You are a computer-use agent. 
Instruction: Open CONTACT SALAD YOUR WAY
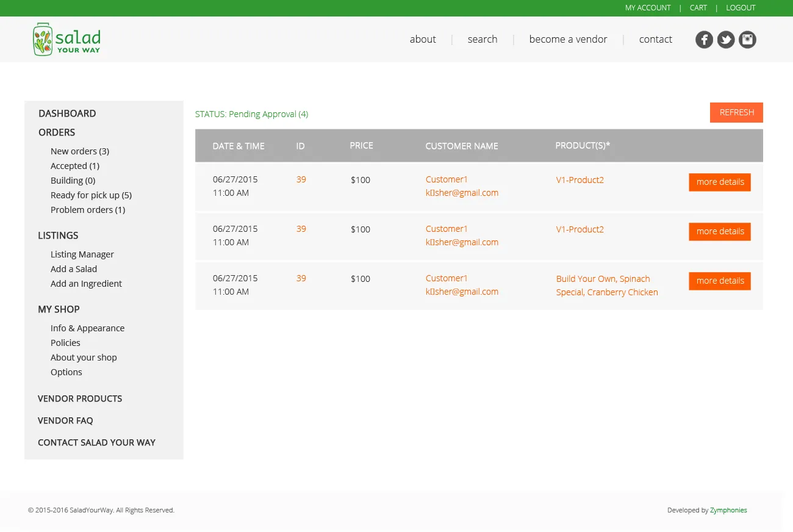click(96, 442)
